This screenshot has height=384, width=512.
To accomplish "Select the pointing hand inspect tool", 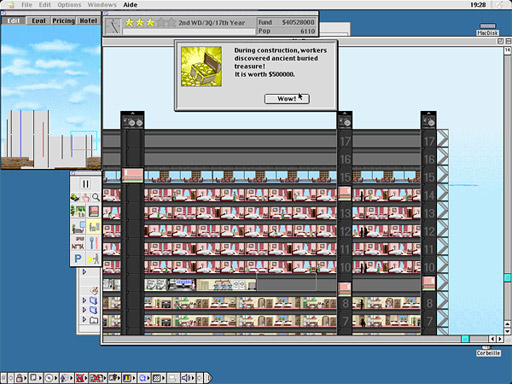I will 86,197.
